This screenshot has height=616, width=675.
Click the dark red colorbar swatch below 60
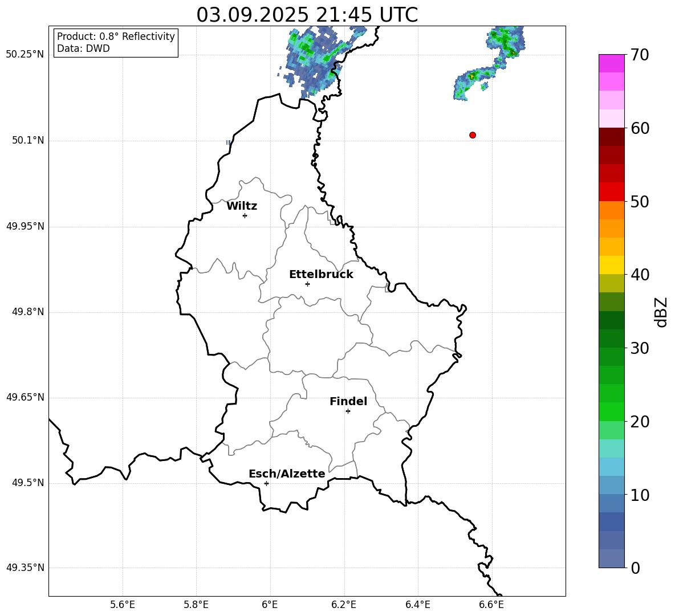pyautogui.click(x=611, y=137)
